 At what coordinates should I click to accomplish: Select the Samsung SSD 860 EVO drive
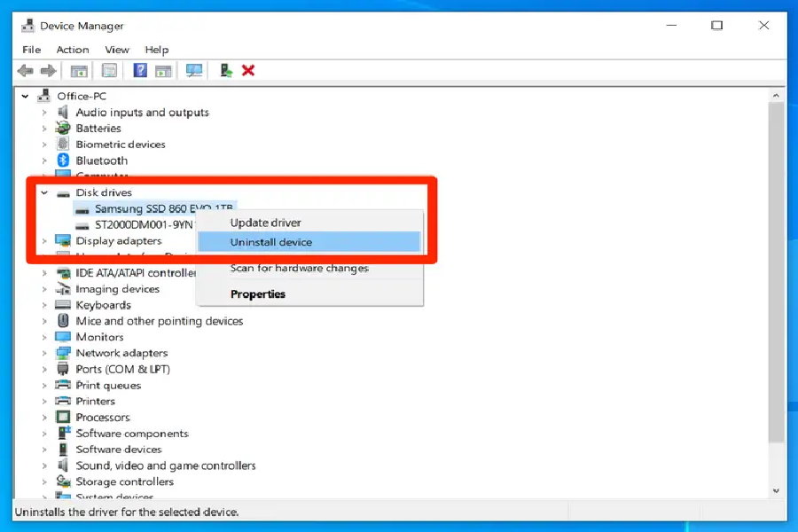click(164, 209)
